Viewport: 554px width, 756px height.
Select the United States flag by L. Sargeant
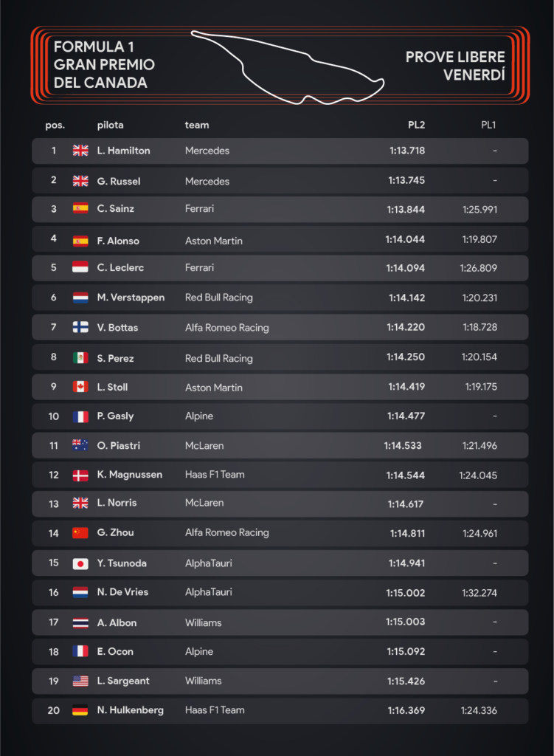[80, 681]
